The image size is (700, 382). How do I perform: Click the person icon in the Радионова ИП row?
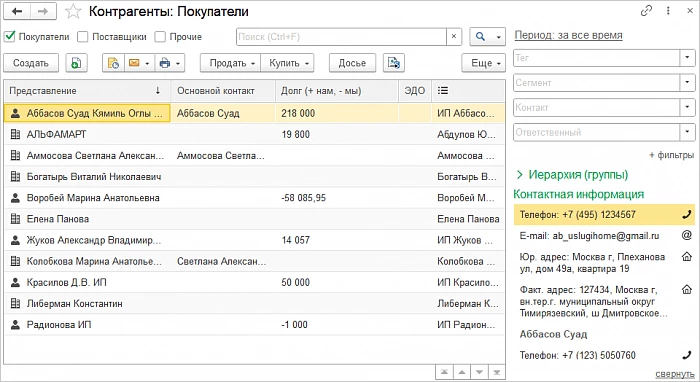[16, 325]
